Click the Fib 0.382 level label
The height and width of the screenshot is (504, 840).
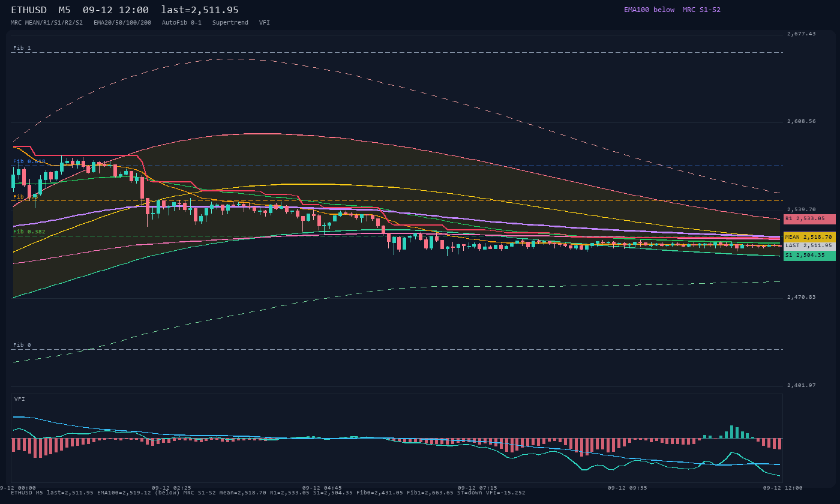coord(29,232)
